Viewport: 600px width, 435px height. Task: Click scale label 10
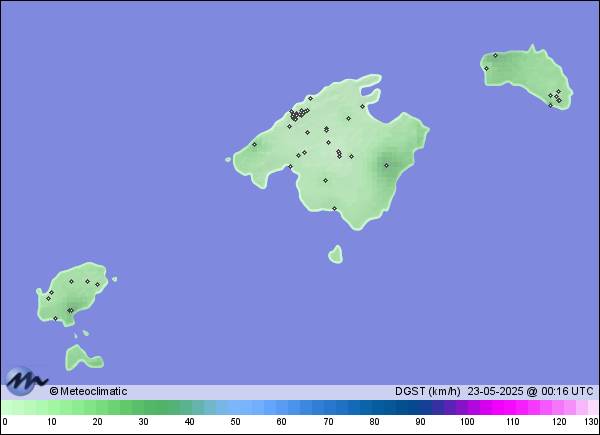coord(52,422)
